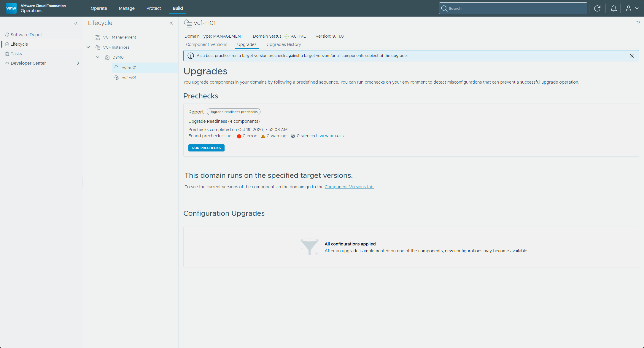Viewport: 644px width, 348px height.
Task: Expand Developer Center submenu arrow
Action: (78, 63)
